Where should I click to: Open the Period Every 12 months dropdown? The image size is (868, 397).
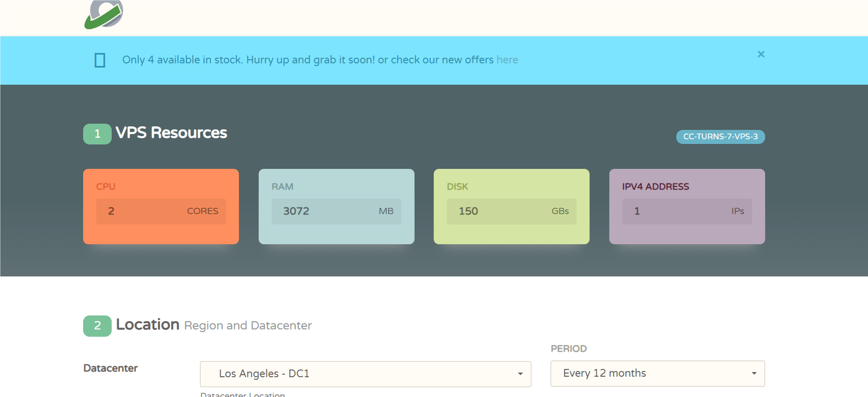tap(658, 374)
